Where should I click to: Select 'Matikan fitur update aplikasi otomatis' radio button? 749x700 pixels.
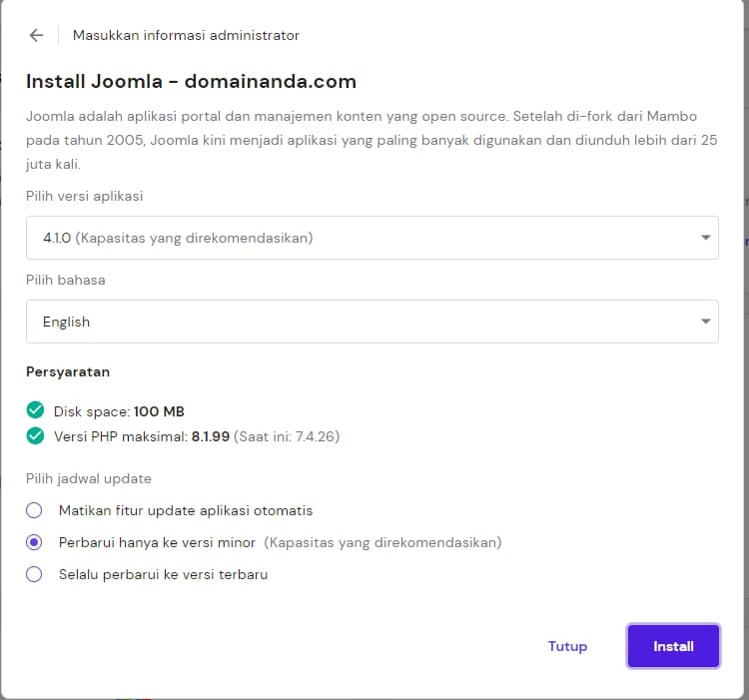35,510
